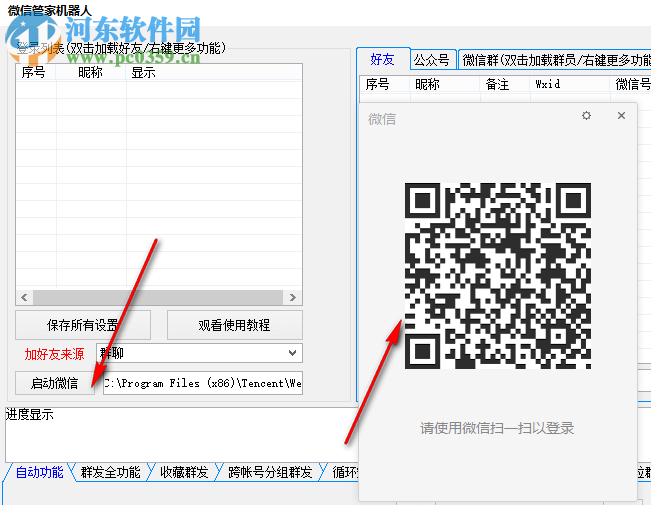The height and width of the screenshot is (505, 651).
Task: Click the Wxid column header
Action: click(569, 84)
